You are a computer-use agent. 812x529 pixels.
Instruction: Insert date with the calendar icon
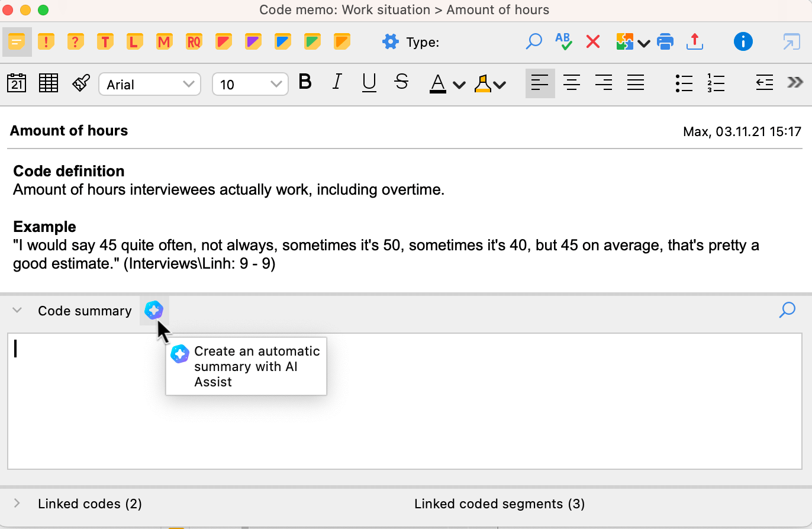17,83
